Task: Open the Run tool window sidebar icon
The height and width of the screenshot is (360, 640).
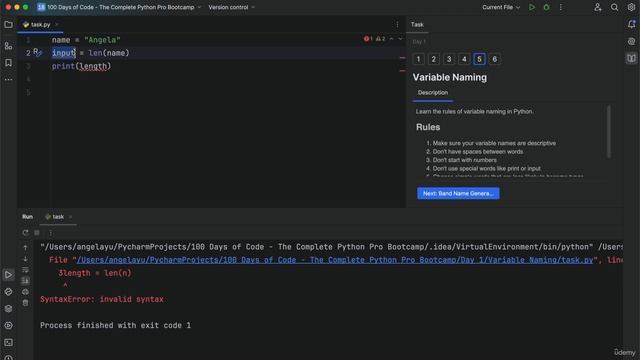Action: pos(8,275)
